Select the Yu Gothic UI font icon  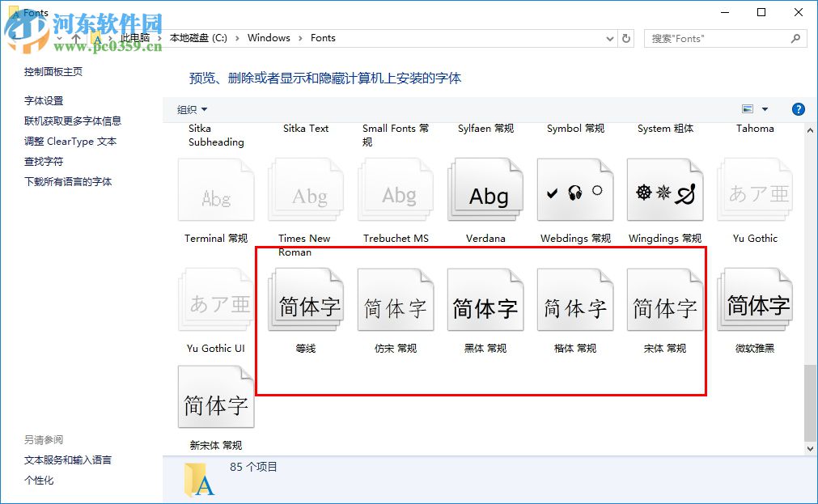(x=216, y=299)
